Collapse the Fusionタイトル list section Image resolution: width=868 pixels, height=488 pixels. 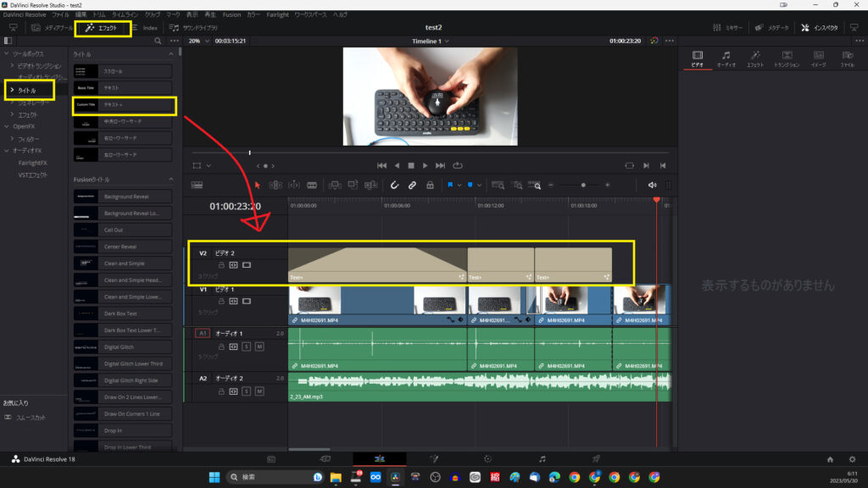click(171, 180)
